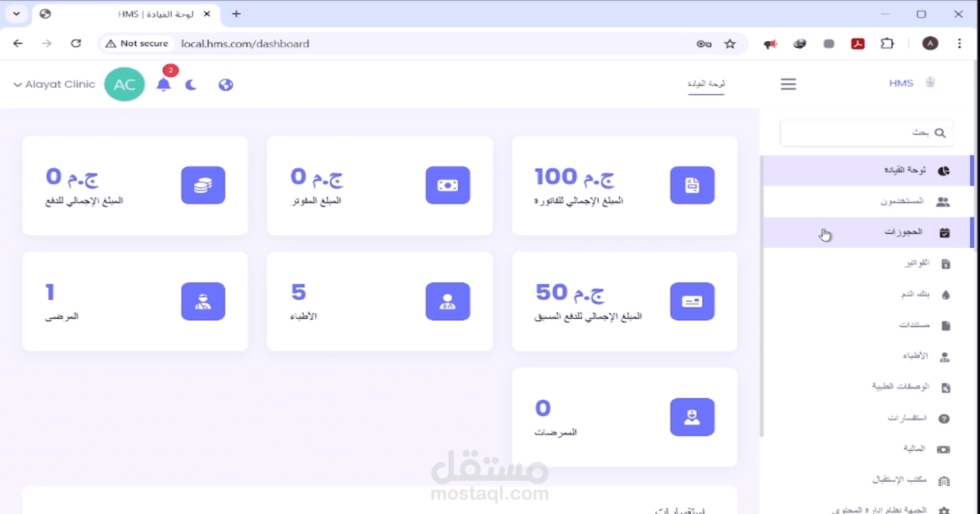Screen dimensions: 980x514
Task: Click the sidebar search field (بحث)
Action: [x=867, y=133]
